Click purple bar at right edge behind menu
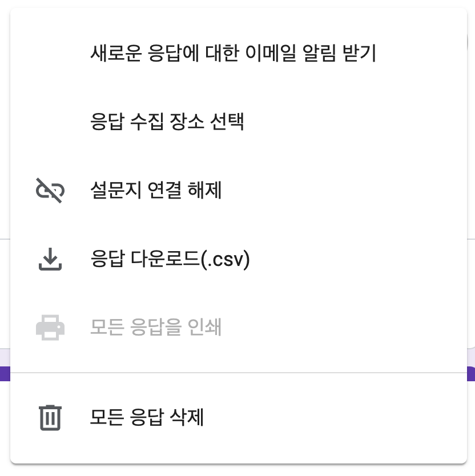Image resolution: width=475 pixels, height=476 pixels. point(471,374)
